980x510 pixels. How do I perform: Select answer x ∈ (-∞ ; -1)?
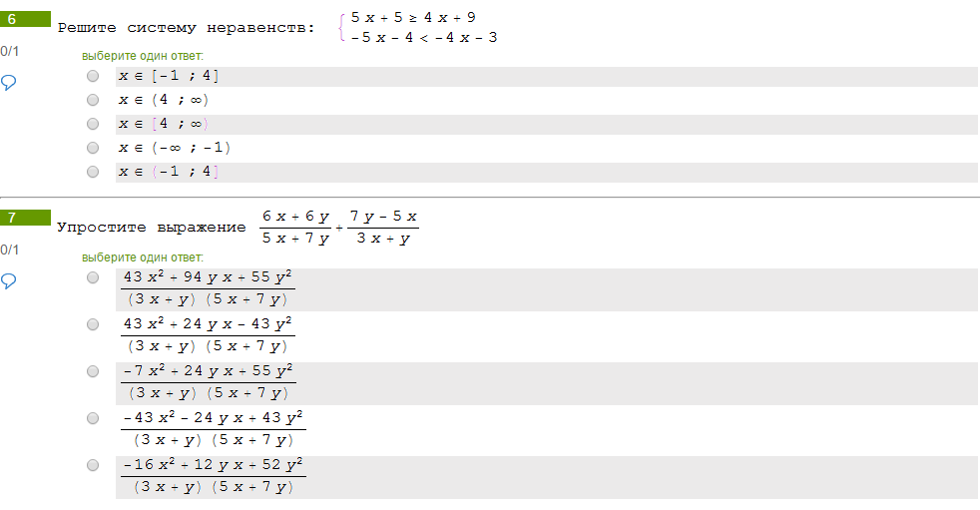click(93, 148)
